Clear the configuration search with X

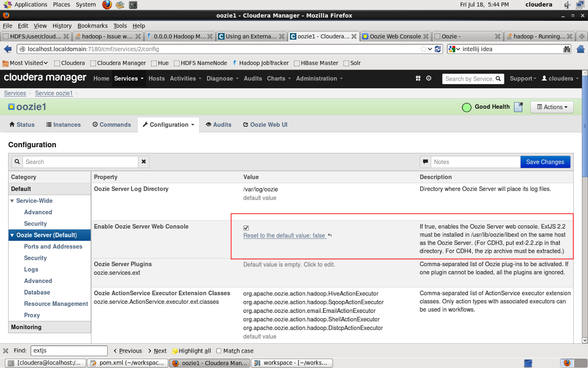click(144, 162)
